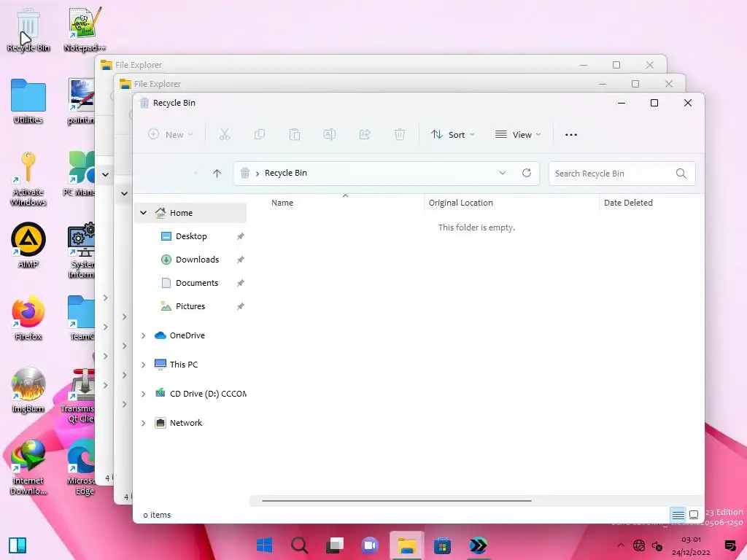The image size is (747, 560).
Task: Select Home in navigation pane
Action: click(190, 213)
